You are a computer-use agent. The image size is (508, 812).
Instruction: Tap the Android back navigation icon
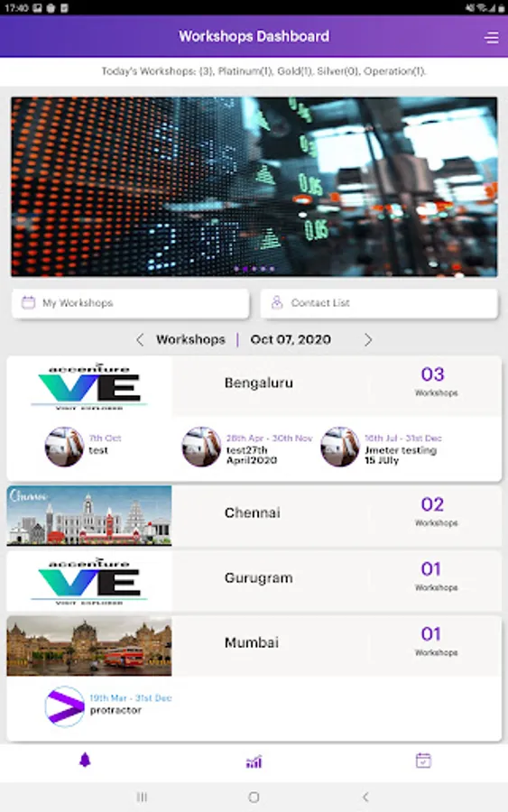[365, 797]
